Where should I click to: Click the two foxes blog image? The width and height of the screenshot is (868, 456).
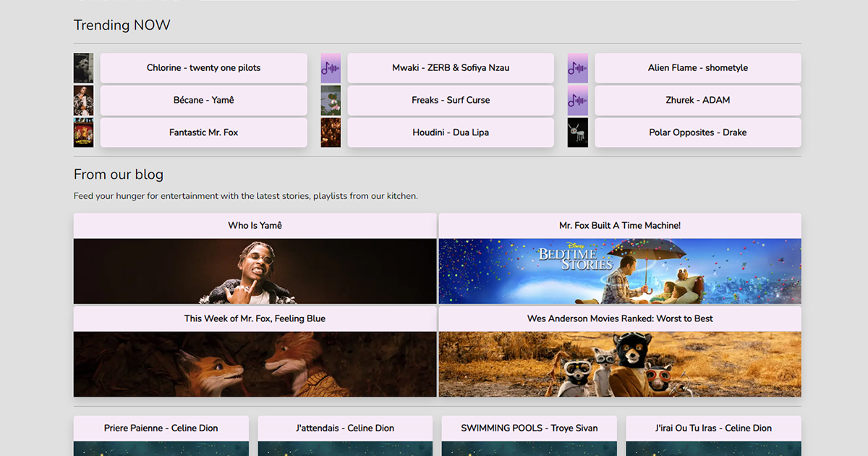tap(255, 364)
